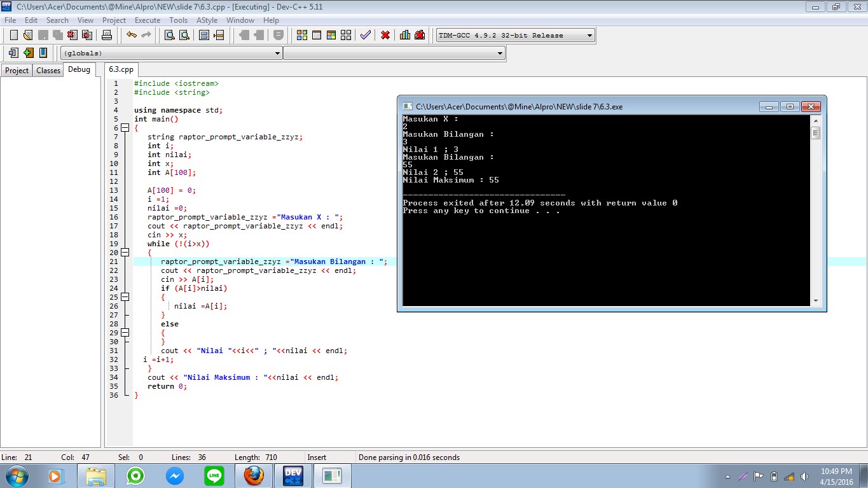Click the Toggle bookmarks blue icon

coord(43,53)
